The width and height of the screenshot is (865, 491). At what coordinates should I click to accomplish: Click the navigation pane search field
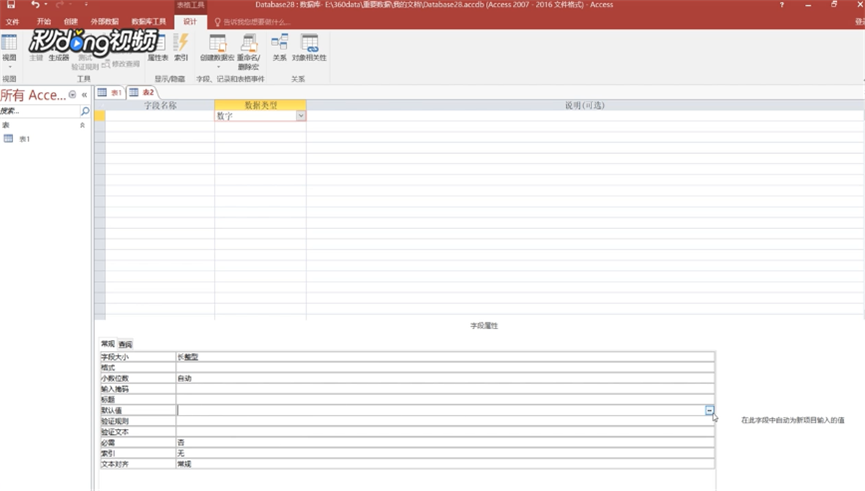(x=40, y=111)
